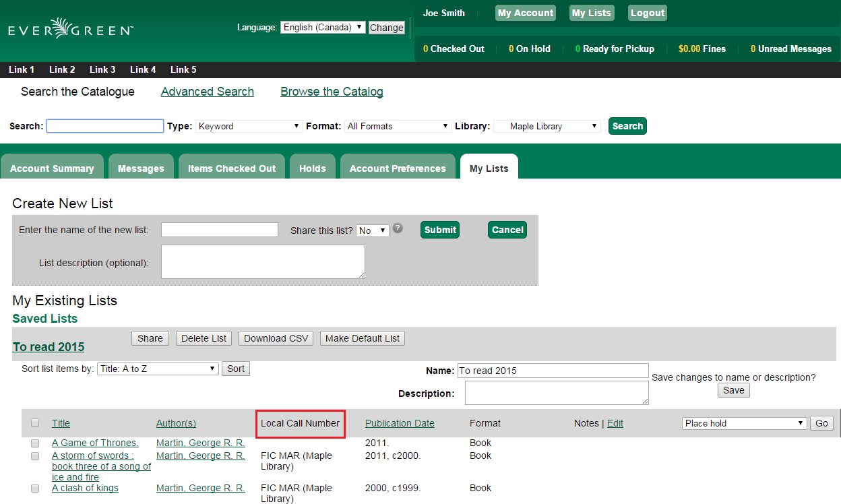Open the Language dropdown

tap(323, 28)
